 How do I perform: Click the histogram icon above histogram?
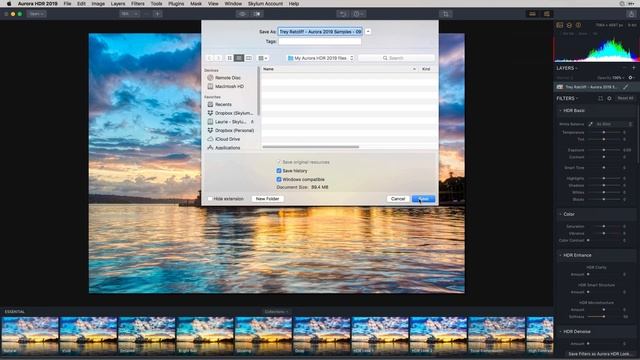[x=560, y=25]
